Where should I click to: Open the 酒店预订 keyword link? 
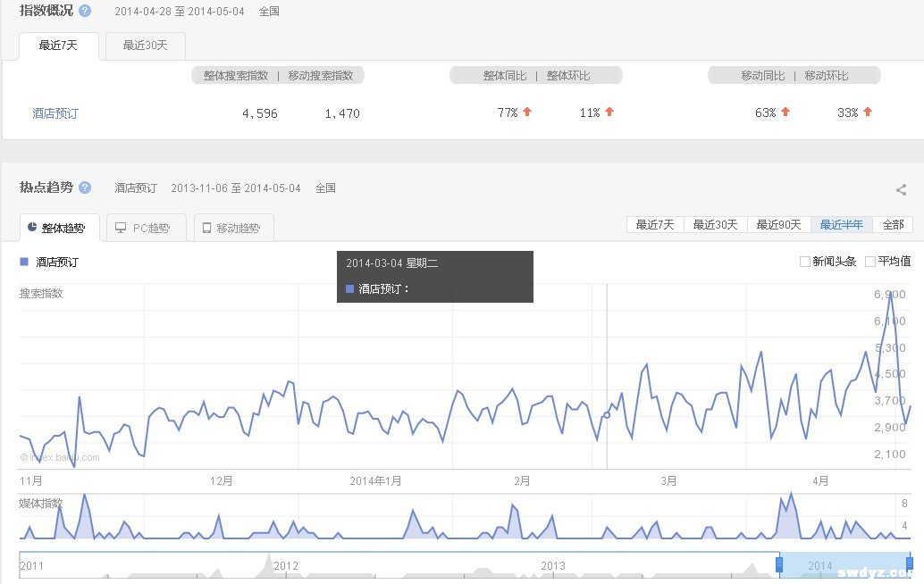tap(55, 113)
